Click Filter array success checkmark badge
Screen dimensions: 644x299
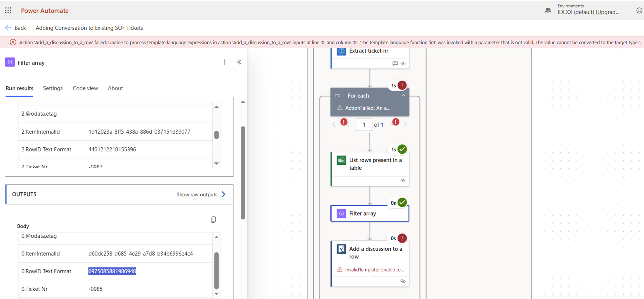click(x=402, y=202)
